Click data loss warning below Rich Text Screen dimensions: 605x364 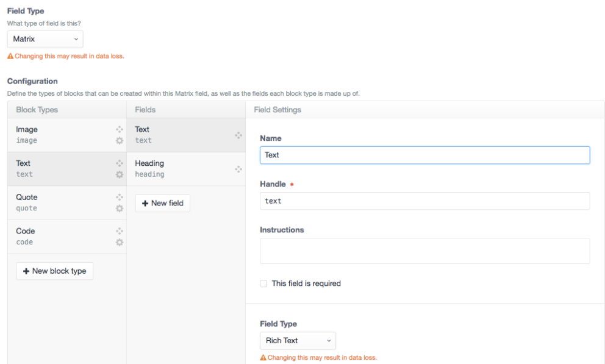pos(318,358)
